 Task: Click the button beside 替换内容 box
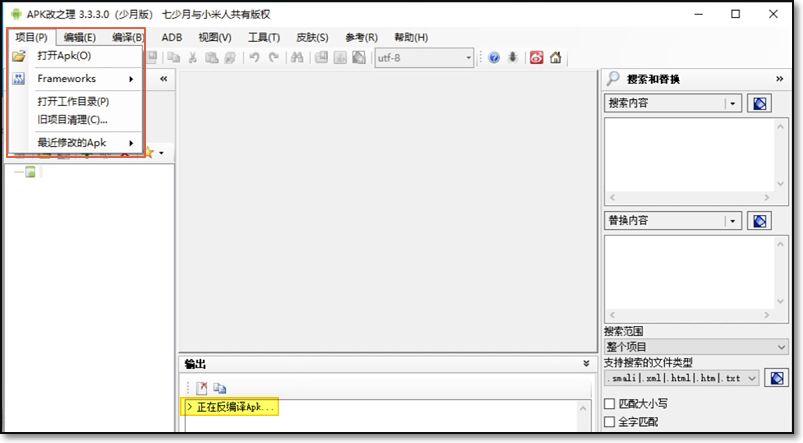(x=759, y=221)
